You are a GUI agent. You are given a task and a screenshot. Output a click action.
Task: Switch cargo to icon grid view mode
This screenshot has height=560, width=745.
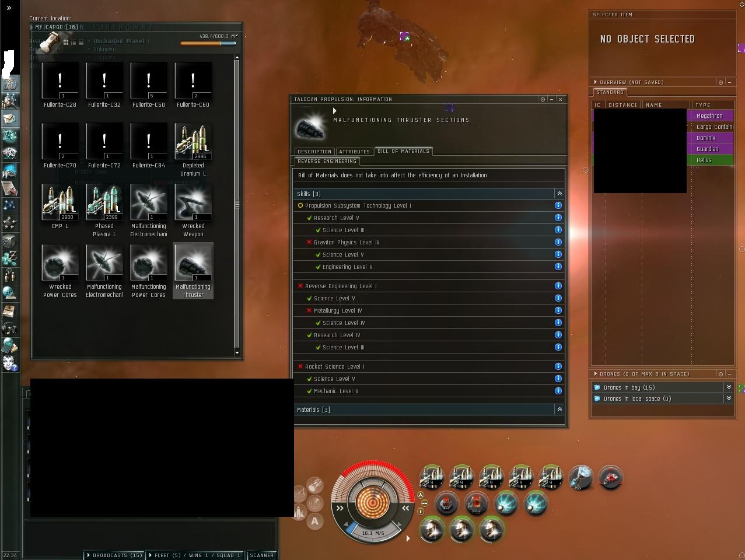[66, 42]
